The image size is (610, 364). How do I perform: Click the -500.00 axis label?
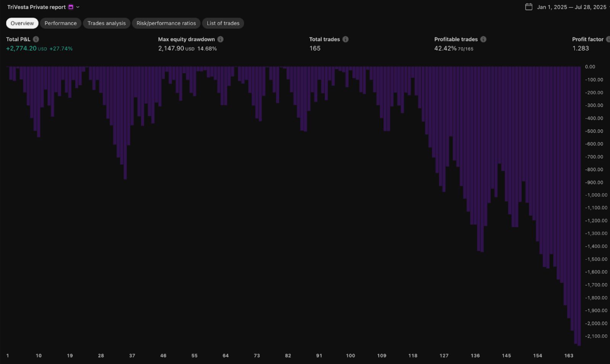coord(594,131)
